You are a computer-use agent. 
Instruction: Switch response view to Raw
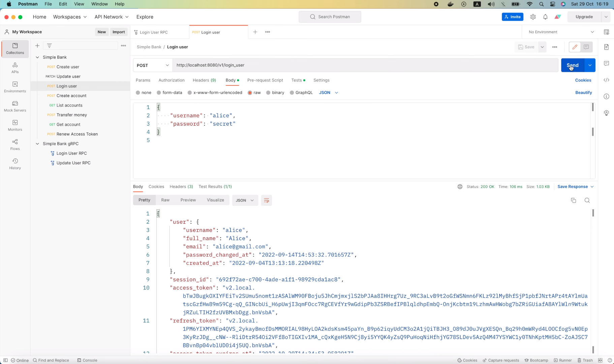[x=165, y=200]
